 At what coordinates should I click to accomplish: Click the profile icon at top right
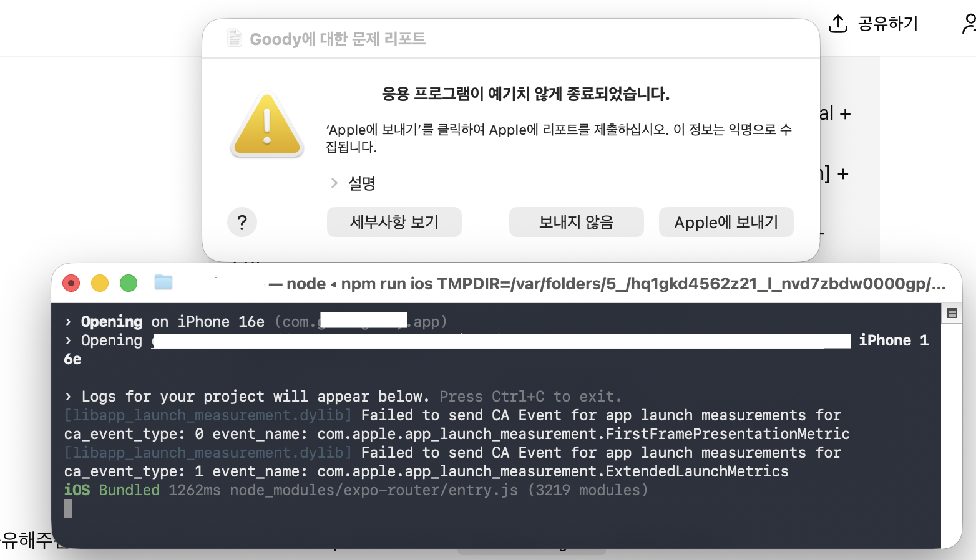point(969,24)
